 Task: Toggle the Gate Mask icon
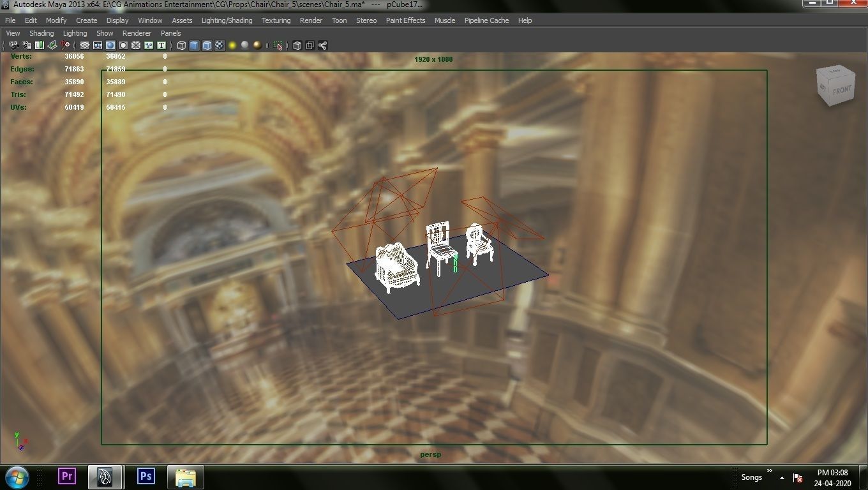(x=123, y=45)
